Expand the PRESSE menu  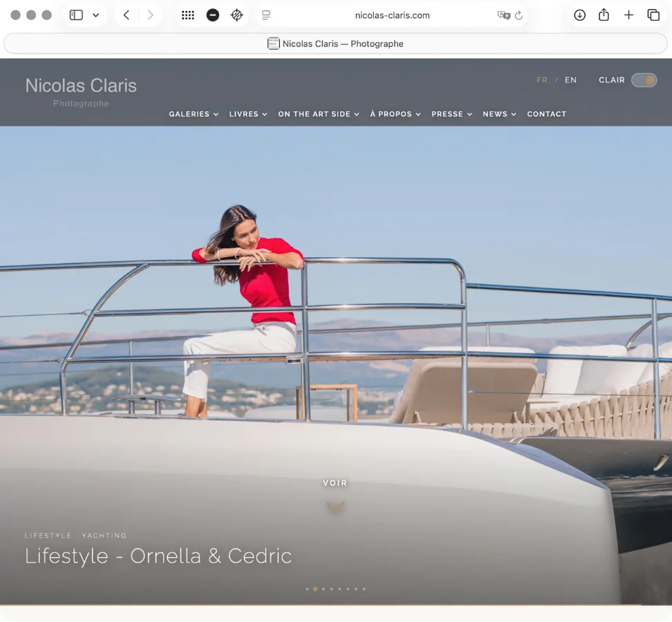coord(451,114)
